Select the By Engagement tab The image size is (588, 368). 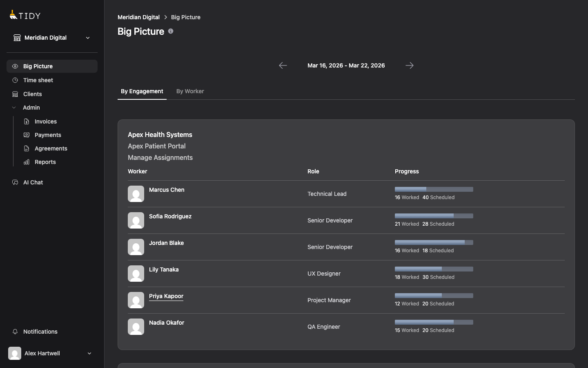142,91
